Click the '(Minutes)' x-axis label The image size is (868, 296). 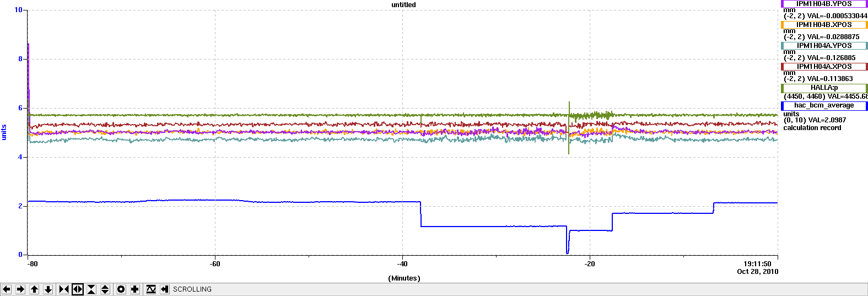click(x=404, y=278)
